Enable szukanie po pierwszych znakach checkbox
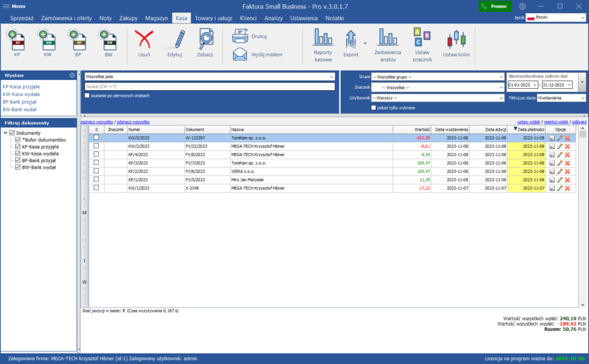589x364 pixels. pos(87,96)
